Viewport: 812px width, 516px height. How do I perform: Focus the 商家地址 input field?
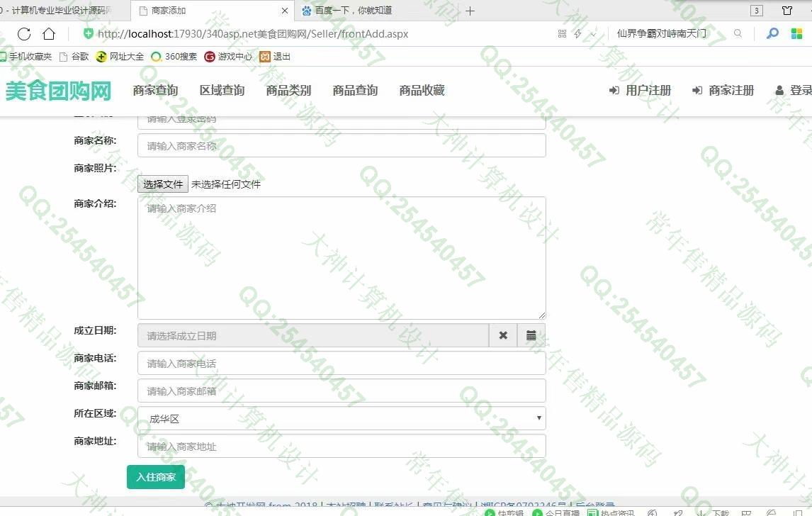tap(342, 446)
